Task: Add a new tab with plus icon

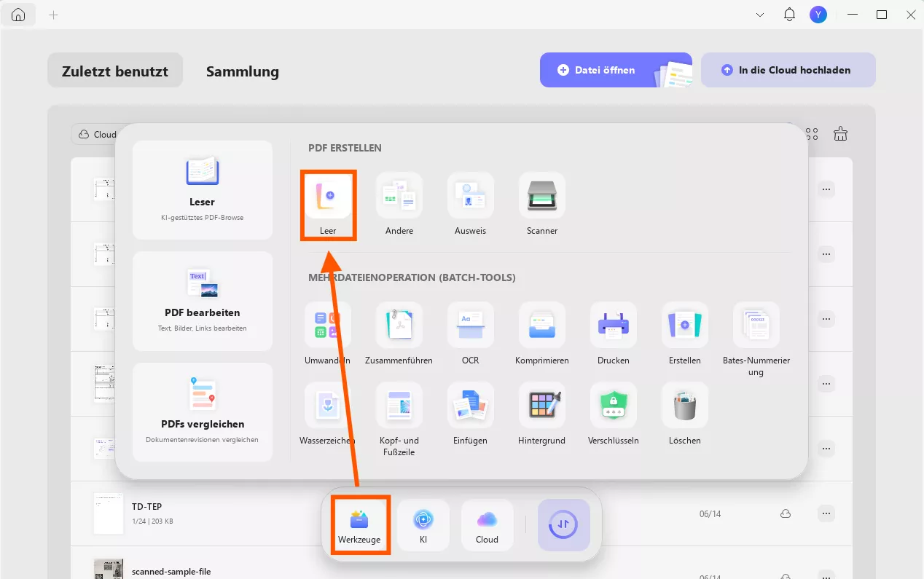Action: coord(53,15)
